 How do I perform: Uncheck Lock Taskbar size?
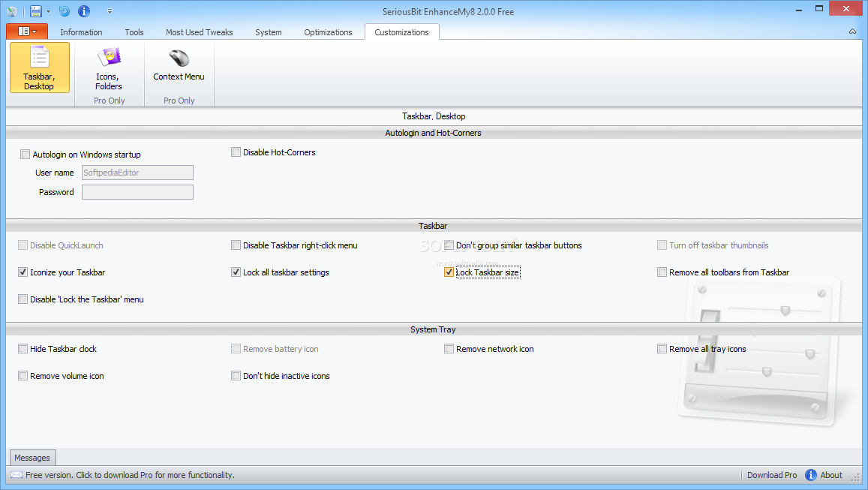449,272
